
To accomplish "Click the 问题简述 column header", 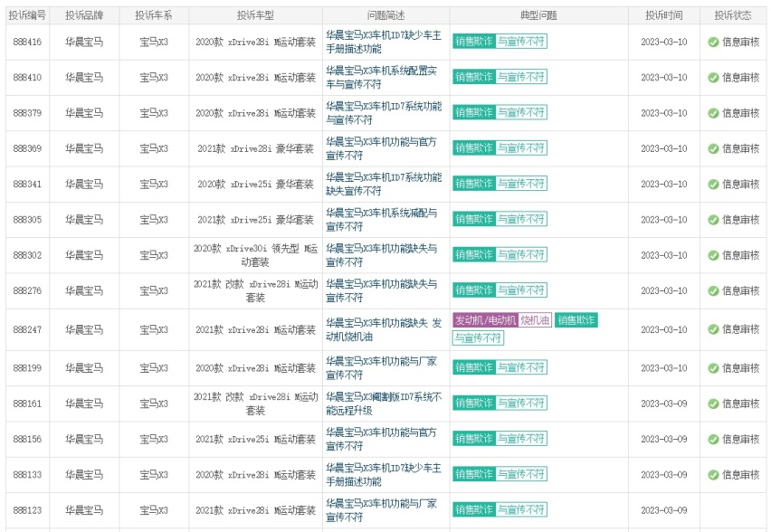I will 386,15.
